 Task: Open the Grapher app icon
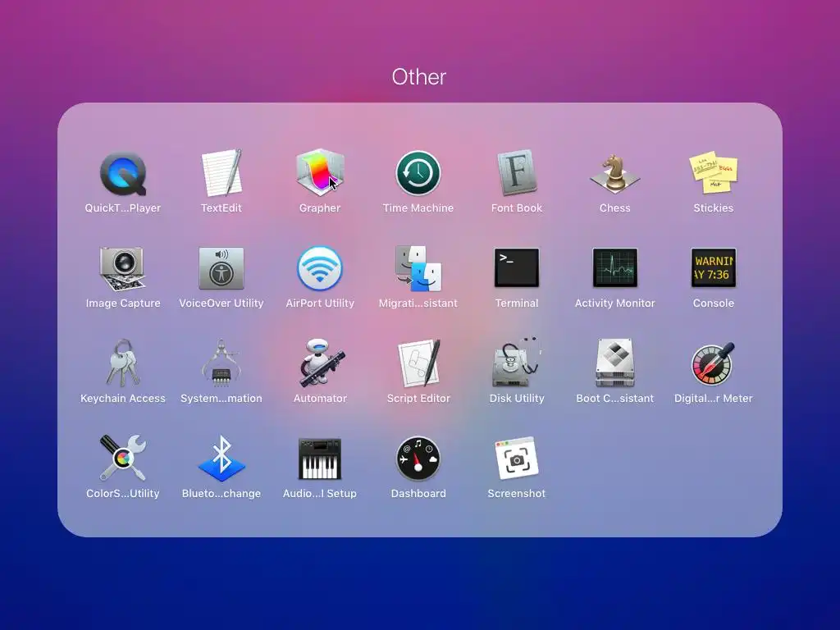[320, 172]
